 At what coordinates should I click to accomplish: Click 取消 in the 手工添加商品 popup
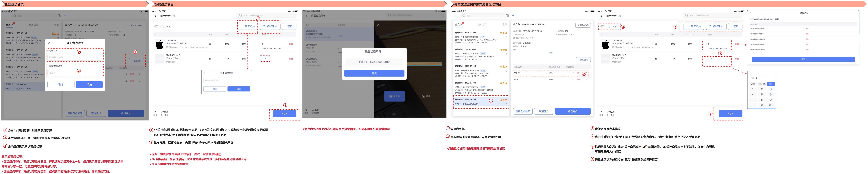pos(215,89)
